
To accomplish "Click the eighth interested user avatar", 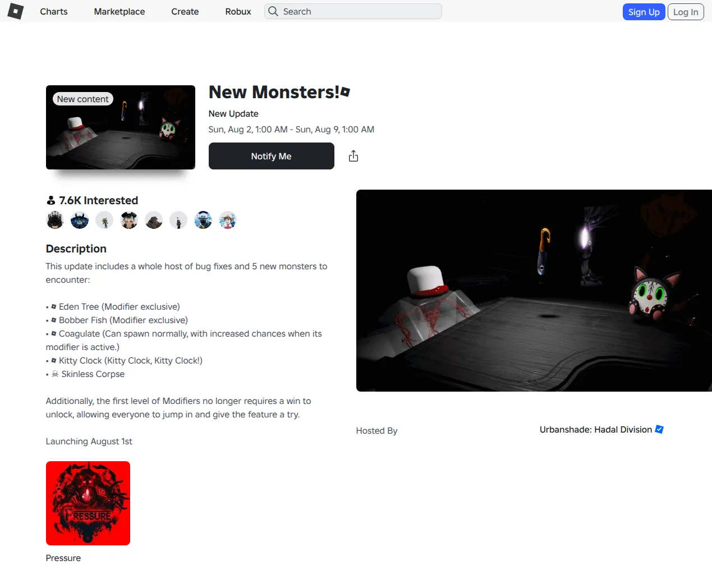I will coord(228,220).
